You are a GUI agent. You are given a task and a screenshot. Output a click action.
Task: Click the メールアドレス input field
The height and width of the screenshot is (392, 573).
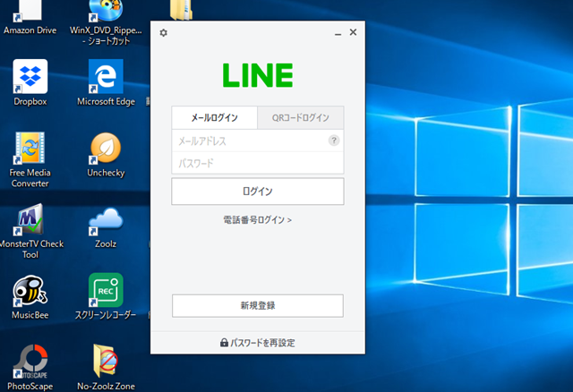click(x=258, y=141)
